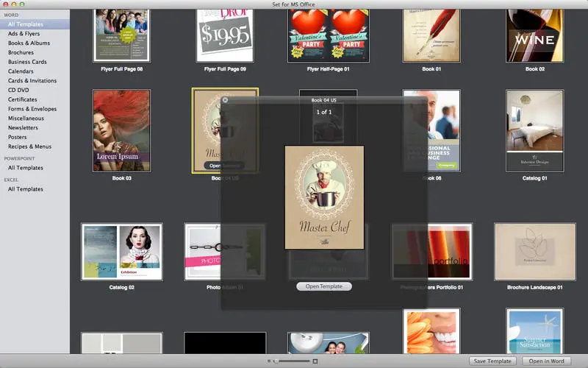Choose the Posters category
Image resolution: width=588 pixels, height=368 pixels.
[x=17, y=137]
